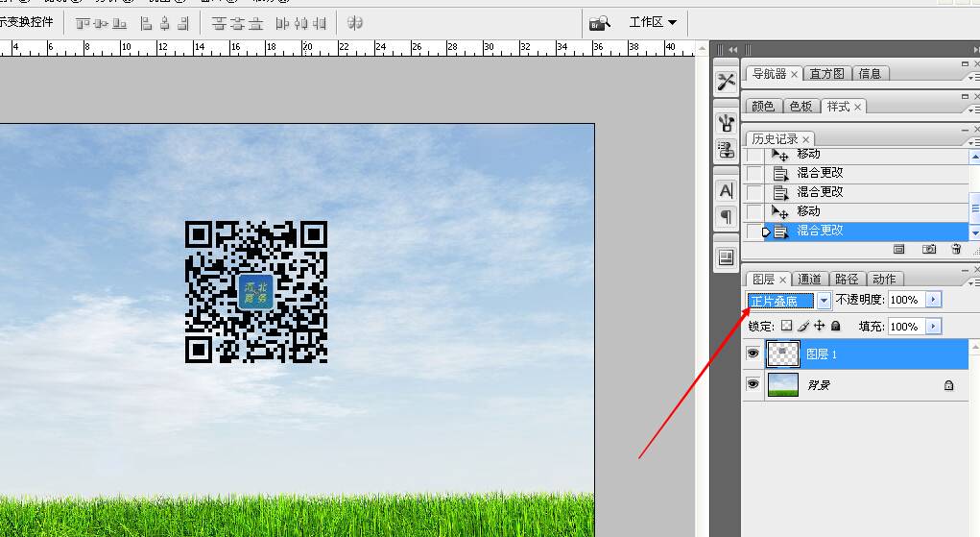Open the 填充 fill slider arrow
Image resolution: width=980 pixels, height=537 pixels.
pos(933,326)
